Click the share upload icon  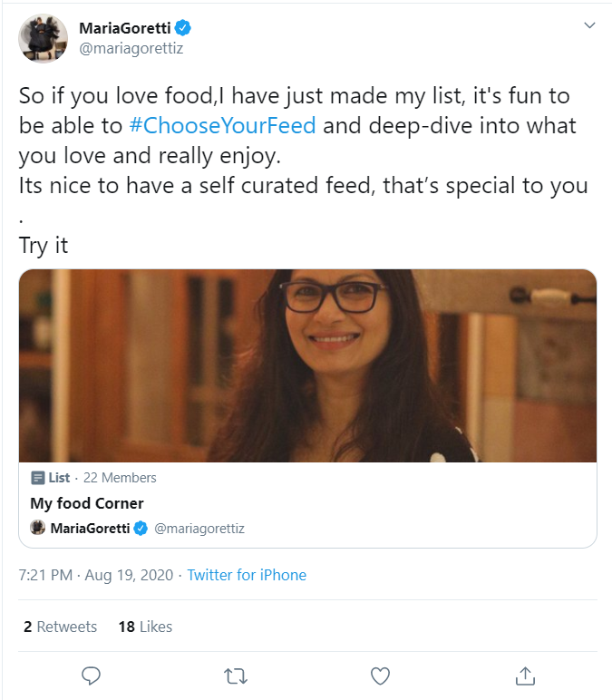525,676
